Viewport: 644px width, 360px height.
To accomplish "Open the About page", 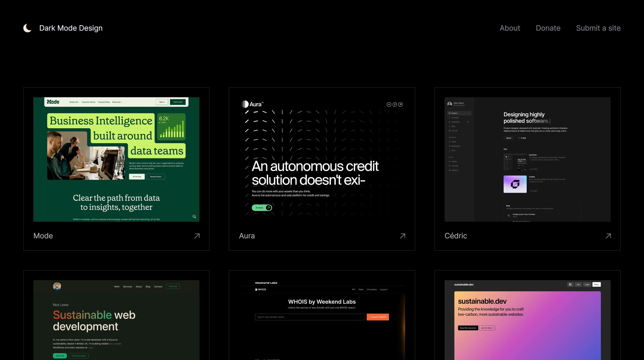I will tap(510, 28).
